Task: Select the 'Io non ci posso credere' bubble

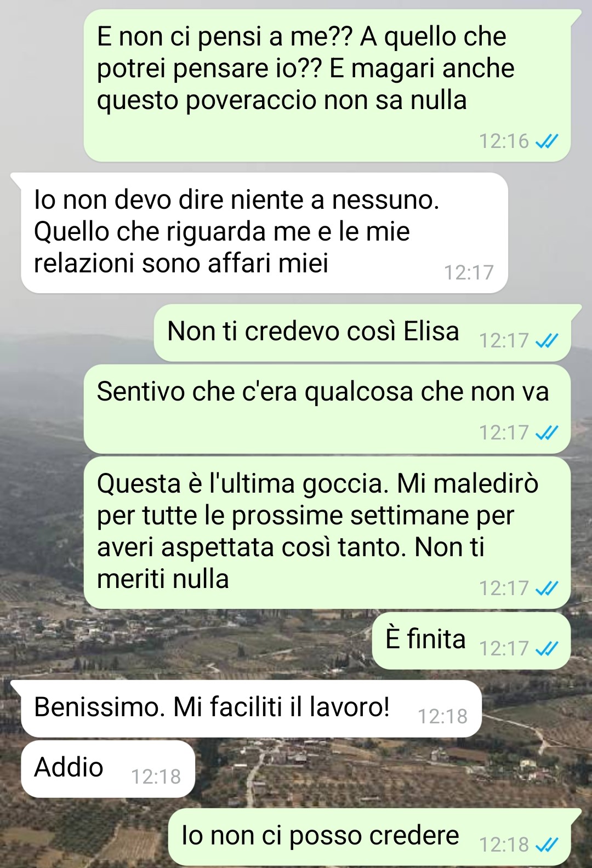Action: pyautogui.click(x=369, y=837)
